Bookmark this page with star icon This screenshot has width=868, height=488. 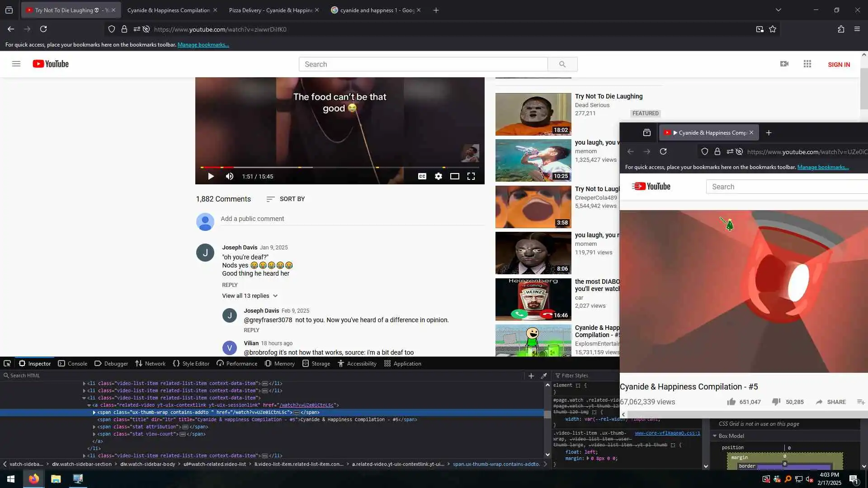pos(773,29)
